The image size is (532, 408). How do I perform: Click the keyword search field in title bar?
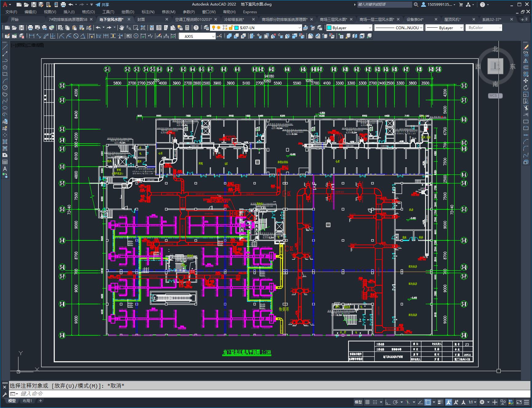coord(384,4)
